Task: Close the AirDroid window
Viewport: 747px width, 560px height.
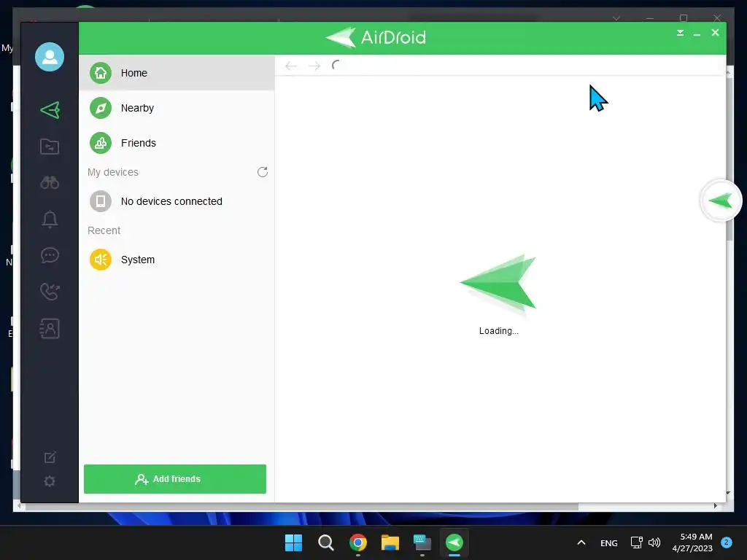Action: (715, 32)
